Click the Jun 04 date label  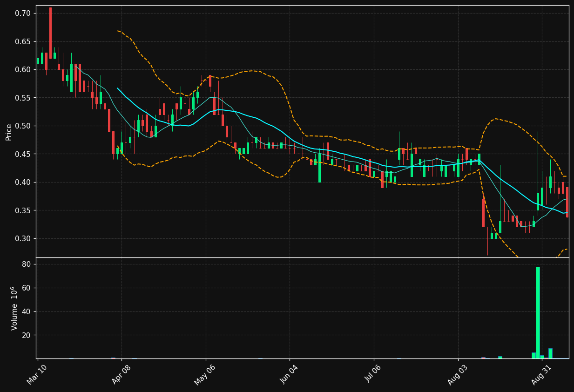[289, 374]
